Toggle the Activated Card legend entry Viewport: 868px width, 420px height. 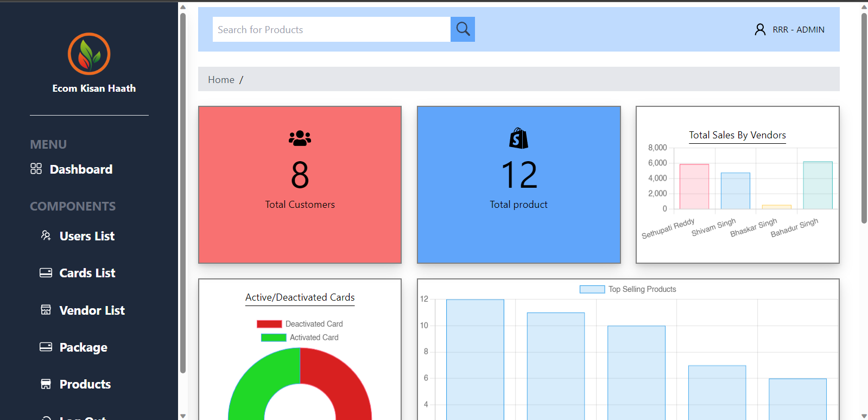[x=300, y=338]
